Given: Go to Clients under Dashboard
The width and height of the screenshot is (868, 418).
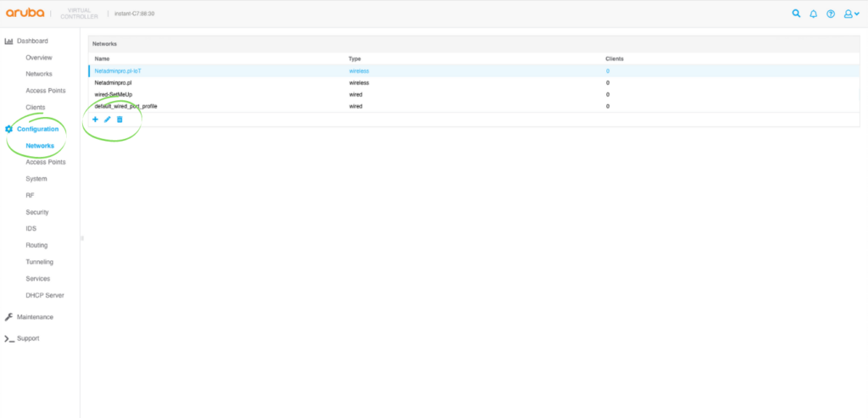Looking at the screenshot, I should 36,107.
